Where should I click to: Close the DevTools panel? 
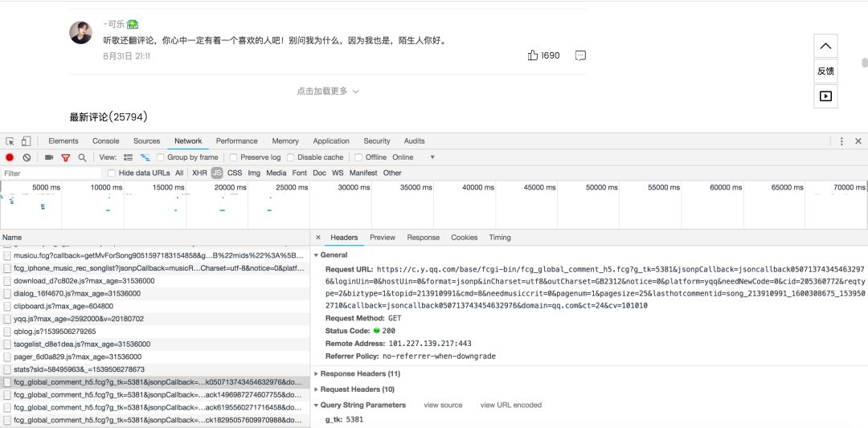[858, 141]
